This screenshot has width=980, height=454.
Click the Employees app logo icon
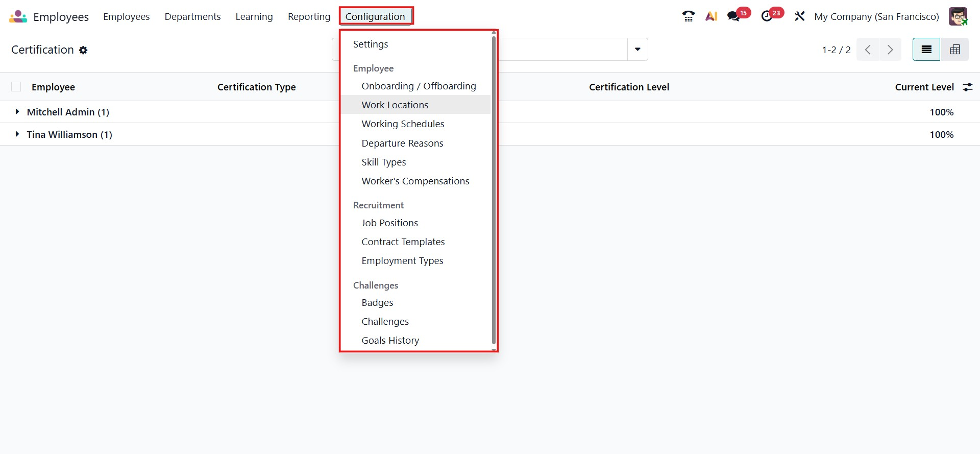pos(18,17)
